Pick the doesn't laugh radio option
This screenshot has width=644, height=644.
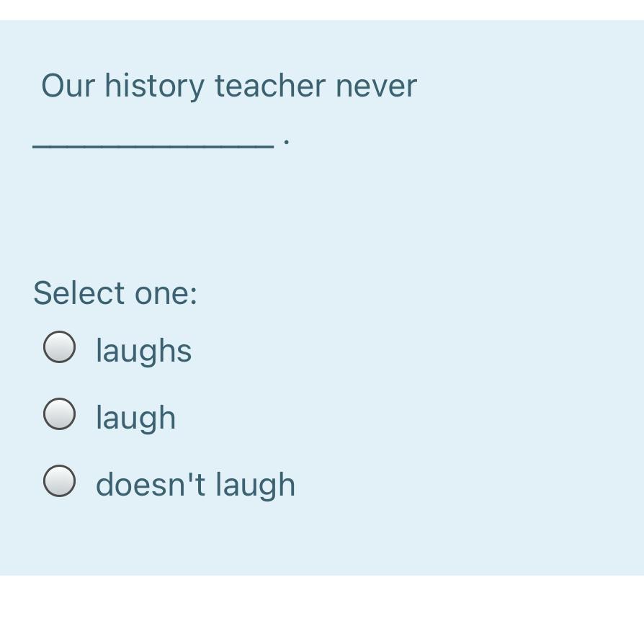coord(59,481)
